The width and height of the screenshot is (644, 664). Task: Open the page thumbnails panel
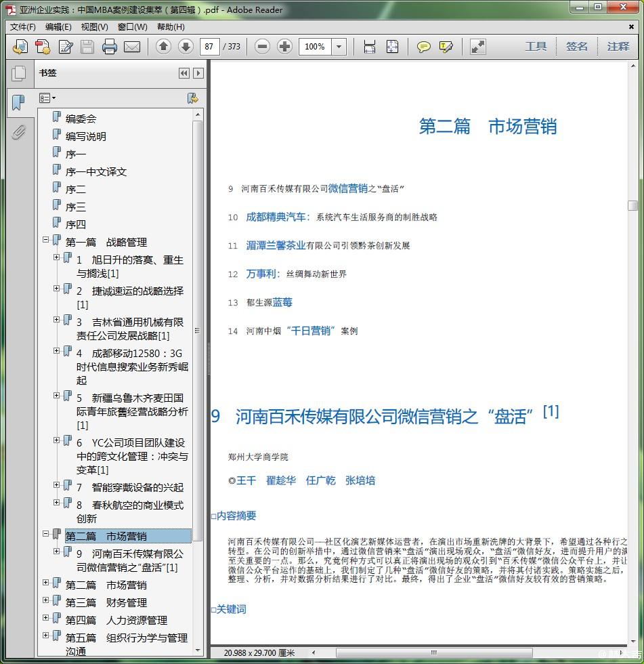pyautogui.click(x=18, y=73)
